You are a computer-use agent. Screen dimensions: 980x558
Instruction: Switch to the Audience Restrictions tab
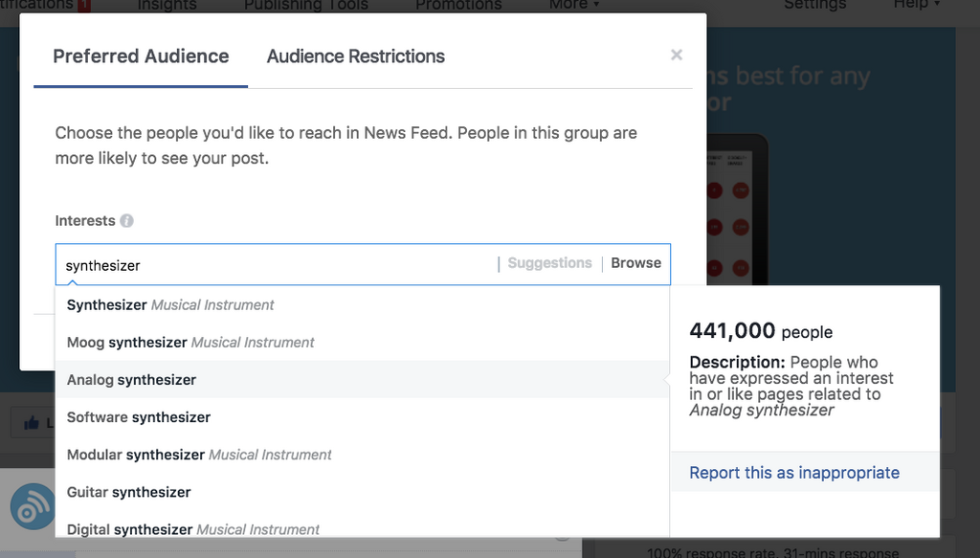click(x=355, y=56)
